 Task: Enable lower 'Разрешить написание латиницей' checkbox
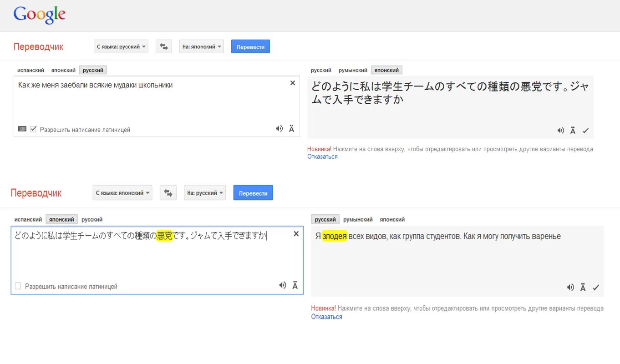18,286
